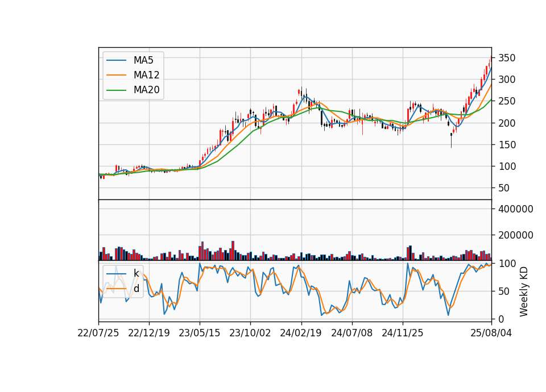This screenshot has width=546, height=392.
Task: Click the 22/12/19 date tick label
Action: coord(149,333)
